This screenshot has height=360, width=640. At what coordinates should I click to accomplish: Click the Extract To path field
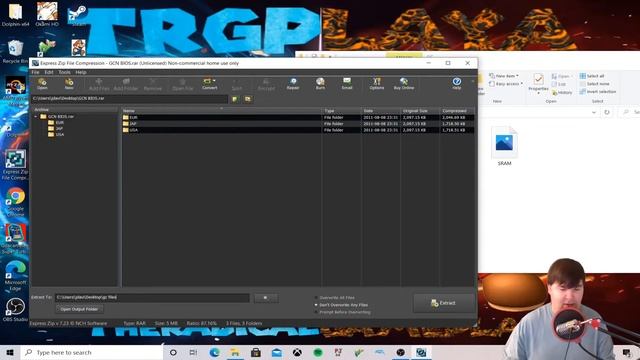tap(152, 298)
